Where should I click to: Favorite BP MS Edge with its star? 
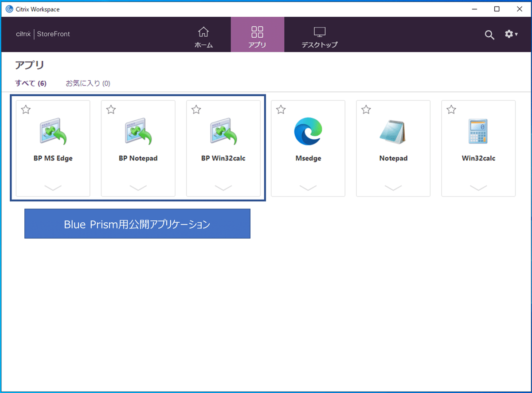26,110
